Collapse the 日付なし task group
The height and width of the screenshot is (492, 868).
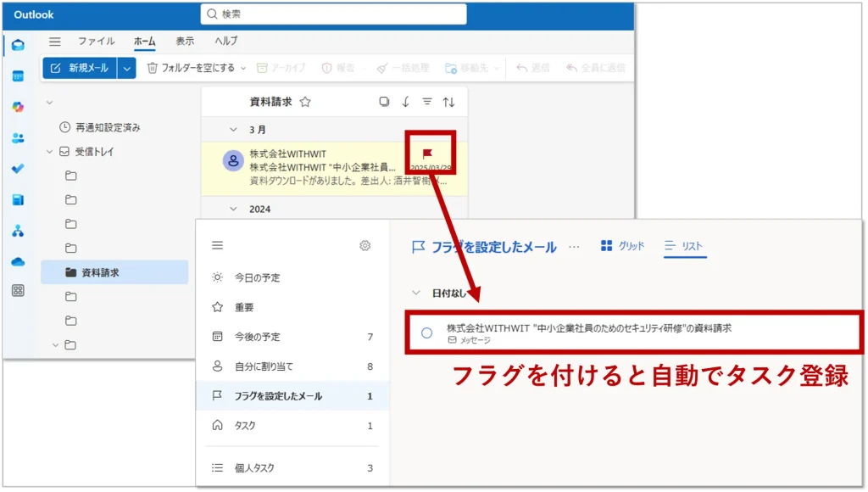pos(415,293)
